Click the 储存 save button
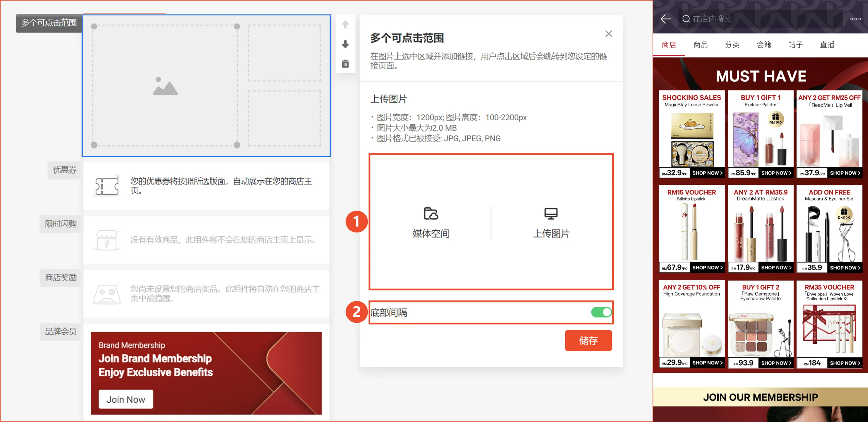 [588, 341]
